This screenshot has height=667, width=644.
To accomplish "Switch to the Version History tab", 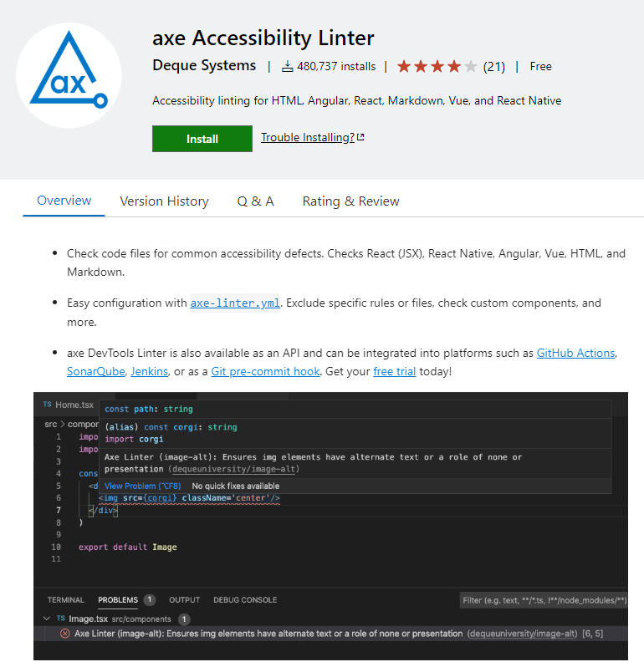I will pyautogui.click(x=164, y=201).
